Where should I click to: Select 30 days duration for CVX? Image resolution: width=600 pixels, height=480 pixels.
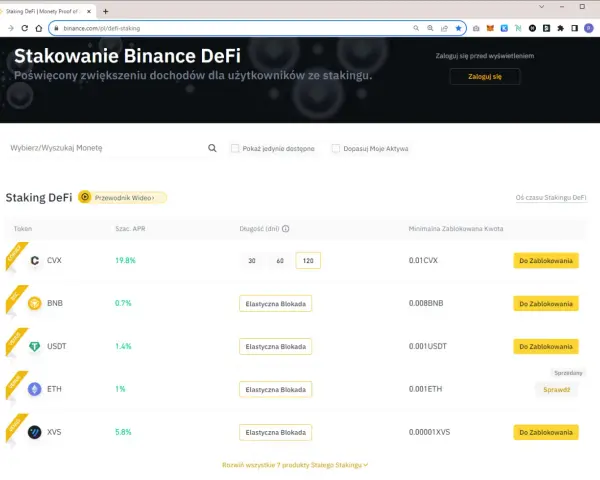click(252, 261)
